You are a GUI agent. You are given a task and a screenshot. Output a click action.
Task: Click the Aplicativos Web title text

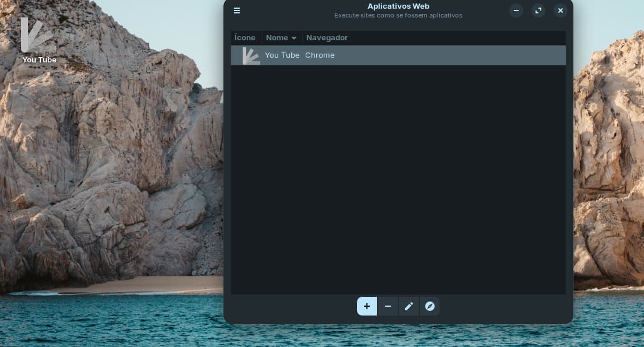pyautogui.click(x=398, y=6)
